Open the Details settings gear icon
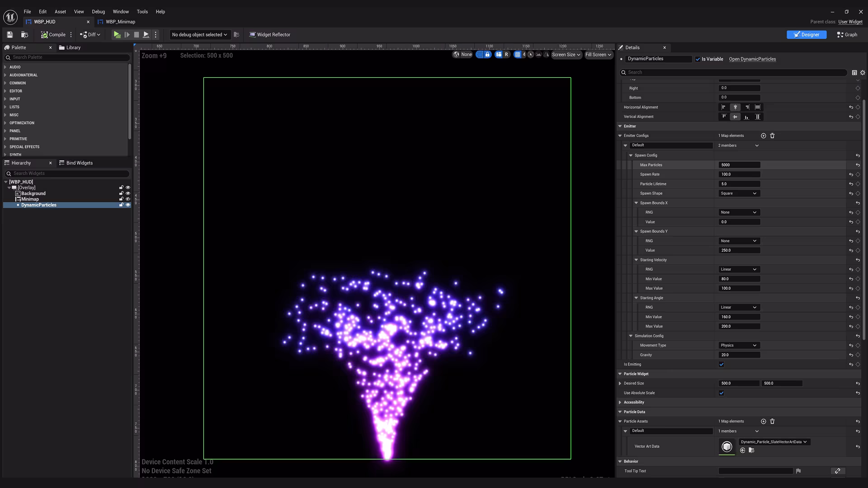Viewport: 868px width, 488px height. point(863,72)
